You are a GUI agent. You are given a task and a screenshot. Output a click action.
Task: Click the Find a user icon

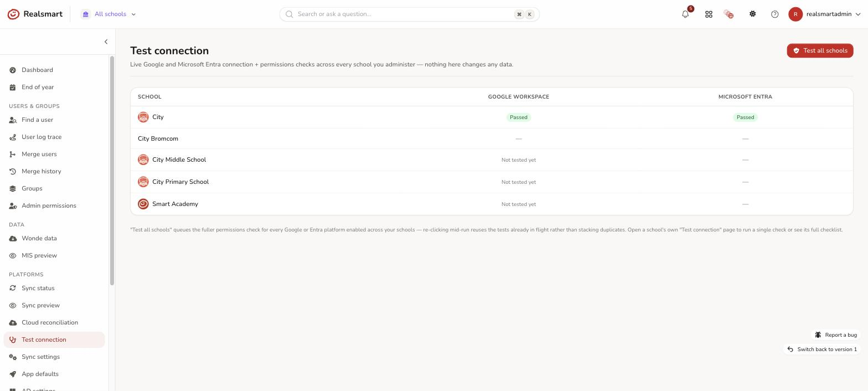coord(13,120)
